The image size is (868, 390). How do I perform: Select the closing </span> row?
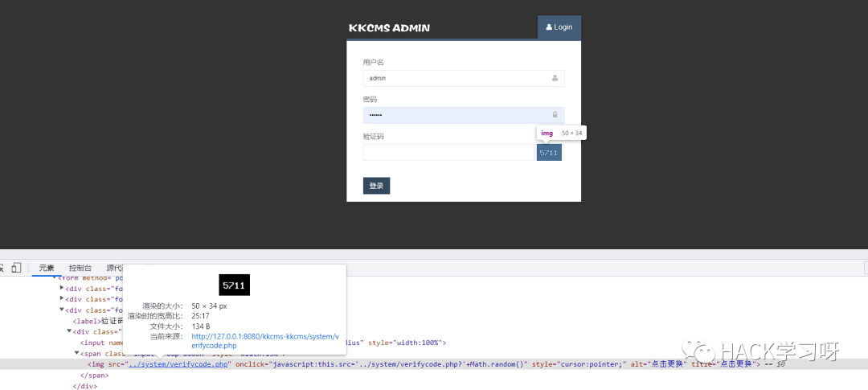pos(94,375)
